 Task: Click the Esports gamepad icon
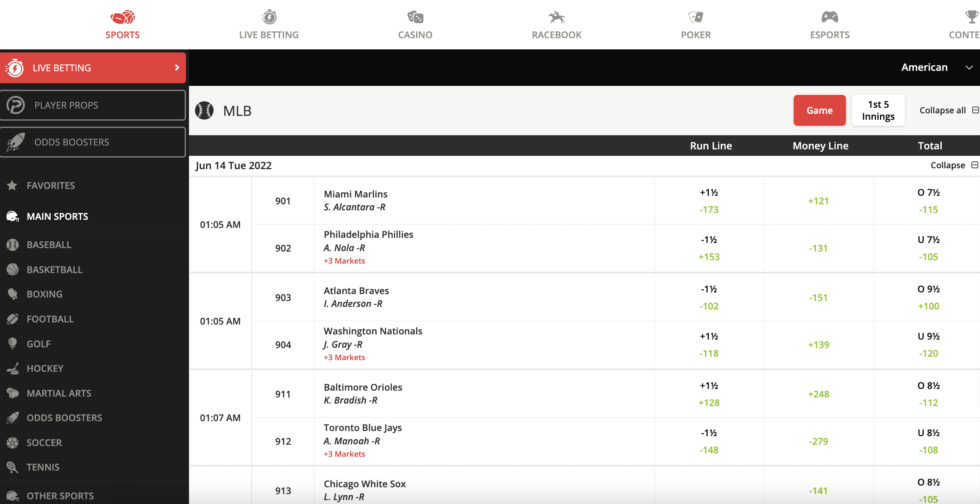[830, 17]
